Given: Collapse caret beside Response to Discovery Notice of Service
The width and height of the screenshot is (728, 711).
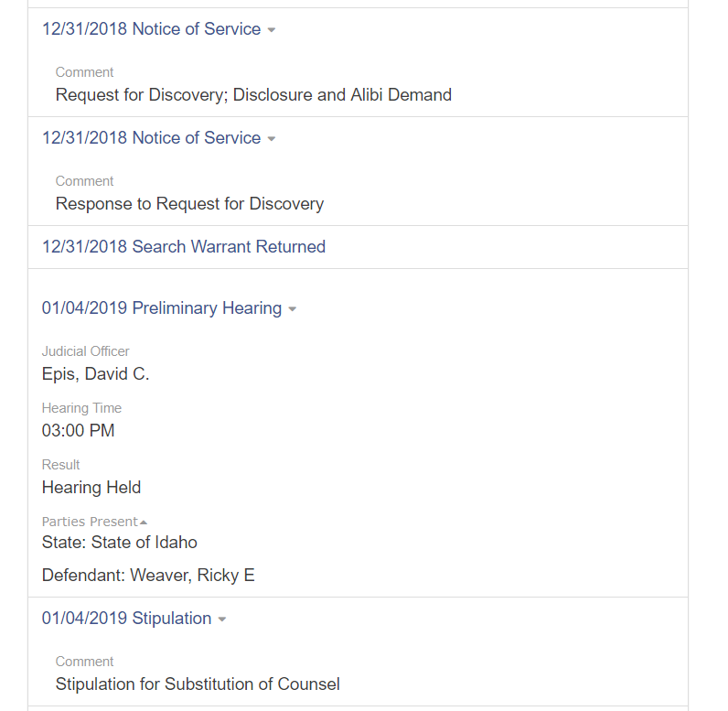Looking at the screenshot, I should coord(272,139).
